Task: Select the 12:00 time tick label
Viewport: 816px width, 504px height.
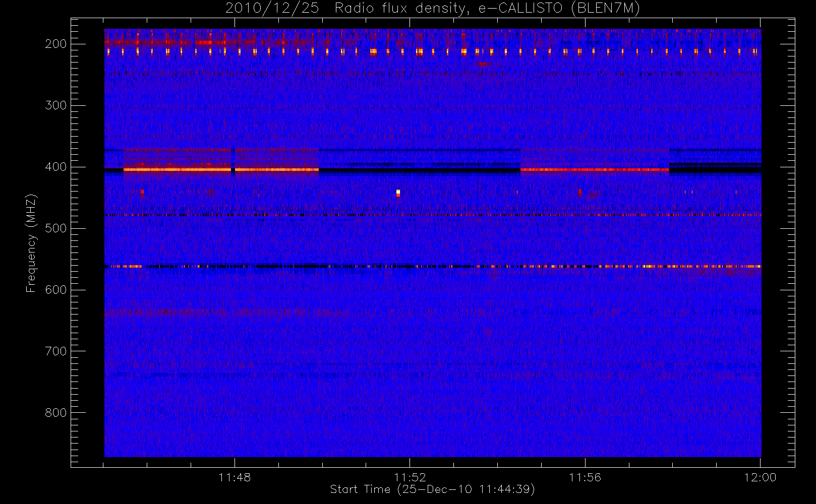Action: click(x=760, y=477)
